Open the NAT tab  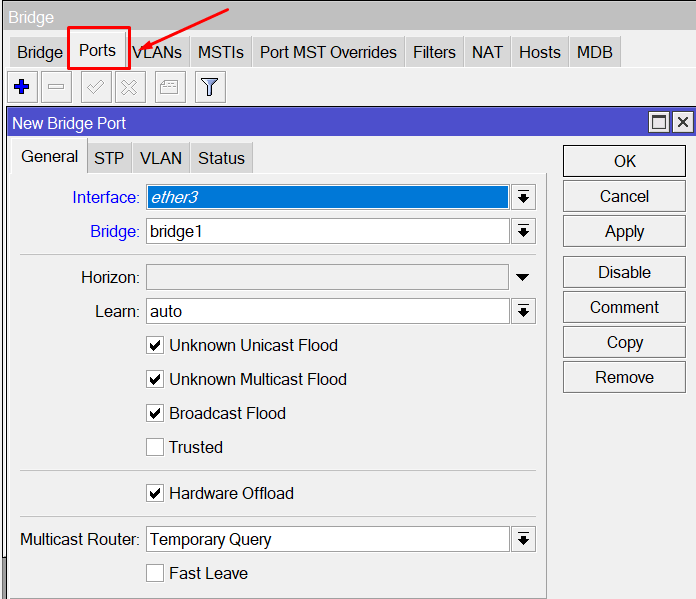click(x=487, y=52)
